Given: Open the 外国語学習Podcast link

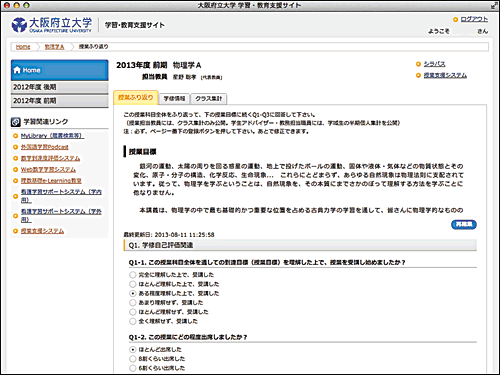Looking at the screenshot, I should (45, 147).
